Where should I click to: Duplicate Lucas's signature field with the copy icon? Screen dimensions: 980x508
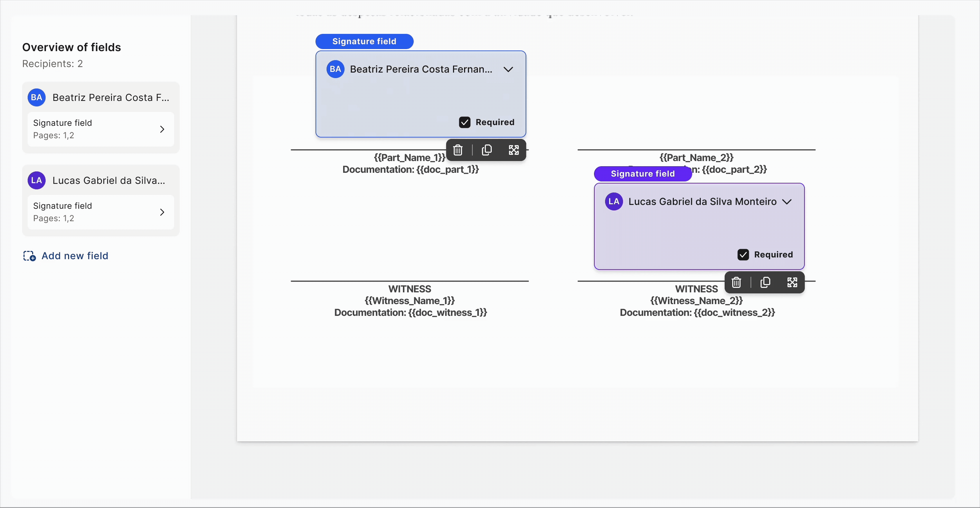[x=765, y=282]
